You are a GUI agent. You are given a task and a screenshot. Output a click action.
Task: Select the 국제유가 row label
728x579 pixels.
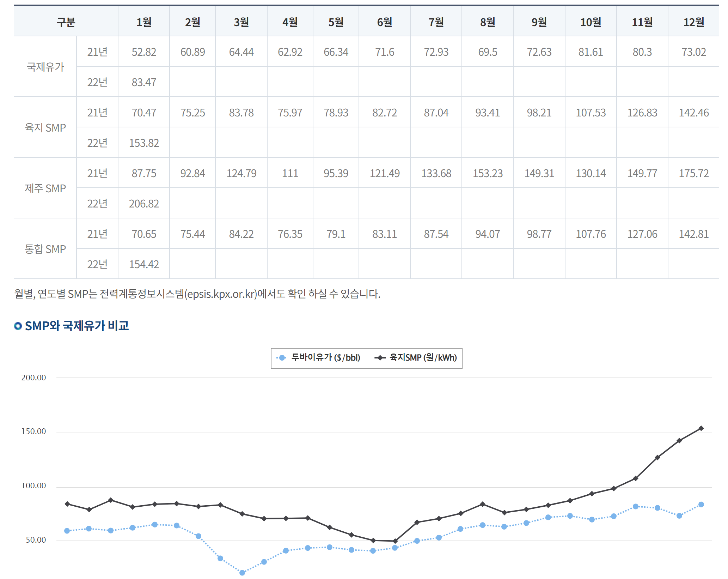pos(45,67)
